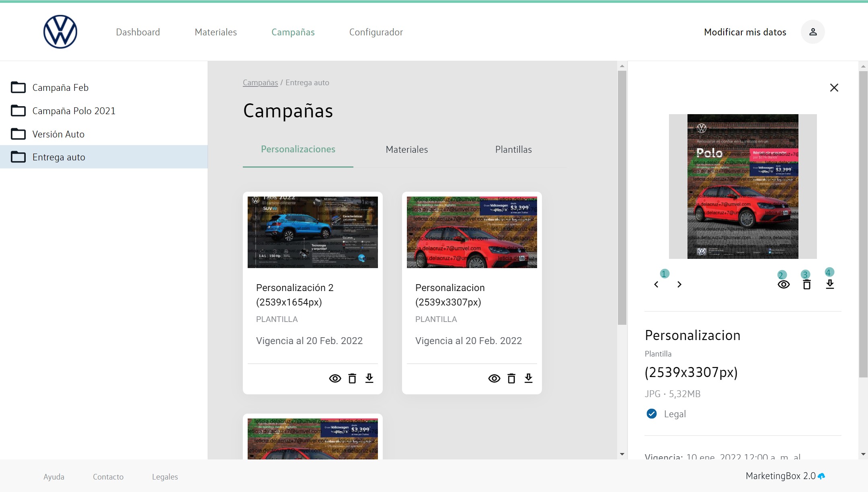
Task: Open the Campaña Polo 2021 folder
Action: (74, 111)
